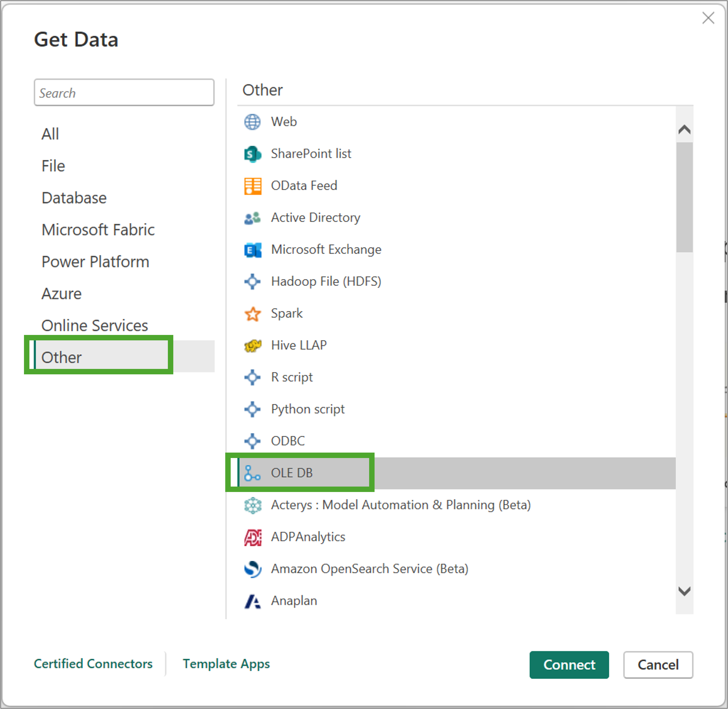Click the Active Directory people icon
Viewport: 728px width, 709px height.
[x=252, y=218]
